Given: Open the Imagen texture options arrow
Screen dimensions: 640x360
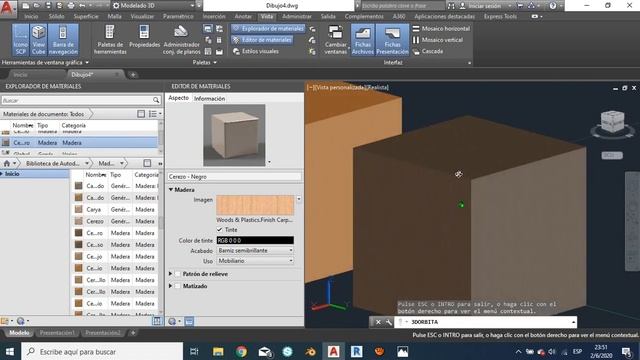Looking at the screenshot, I should pos(299,199).
